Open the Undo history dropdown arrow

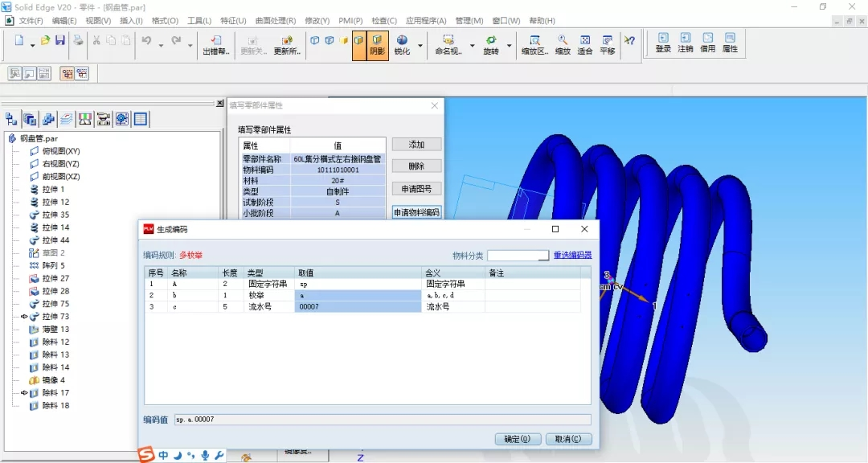point(161,46)
